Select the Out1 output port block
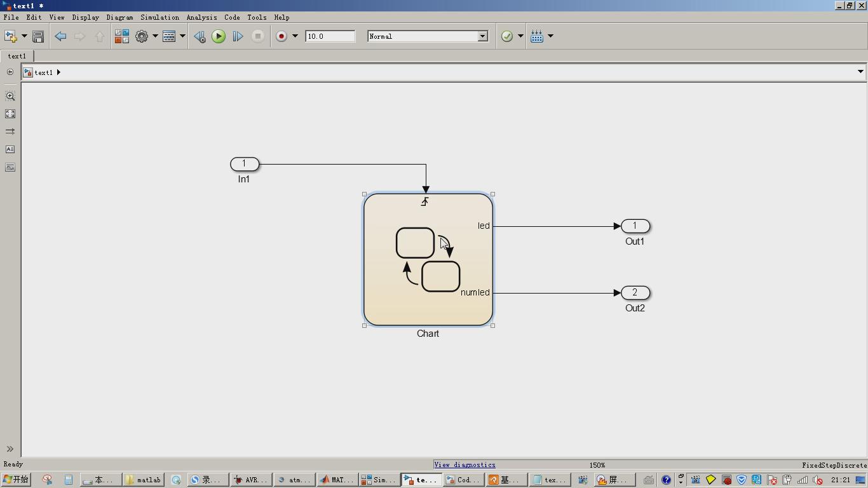 click(x=635, y=226)
